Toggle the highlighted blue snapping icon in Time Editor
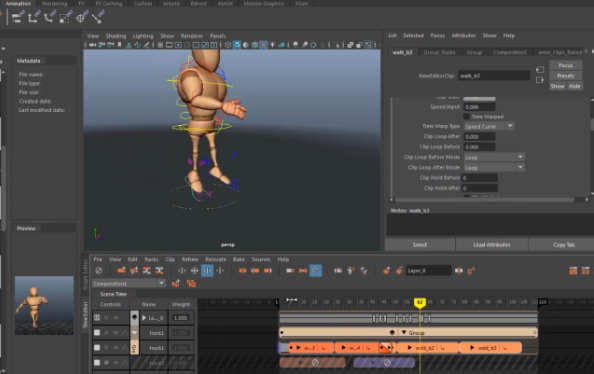The image size is (594, 374). coord(207,271)
